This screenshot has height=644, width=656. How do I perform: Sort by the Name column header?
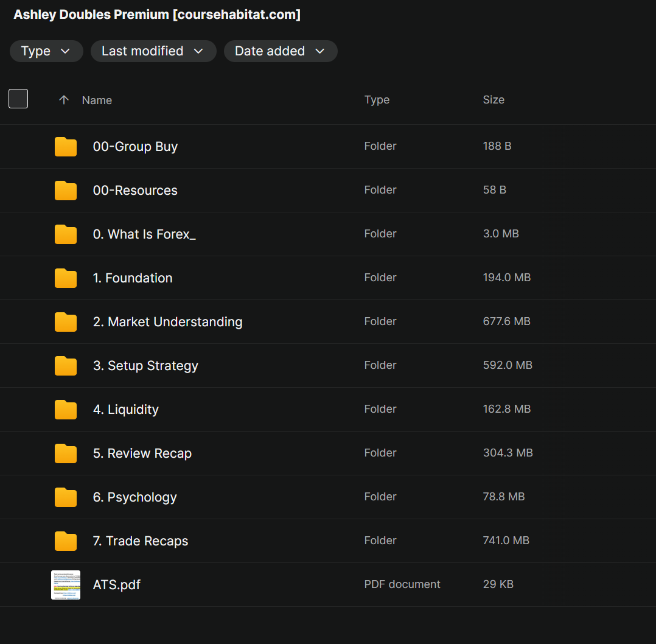(x=97, y=100)
